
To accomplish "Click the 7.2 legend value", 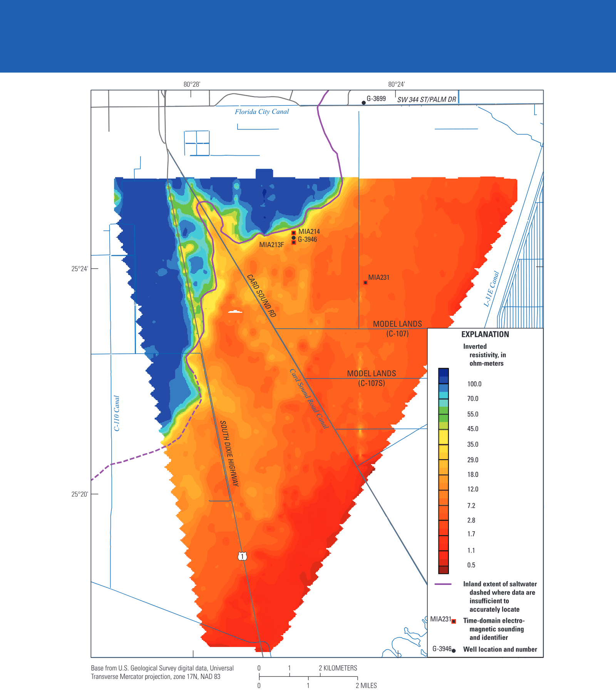I will 471,506.
